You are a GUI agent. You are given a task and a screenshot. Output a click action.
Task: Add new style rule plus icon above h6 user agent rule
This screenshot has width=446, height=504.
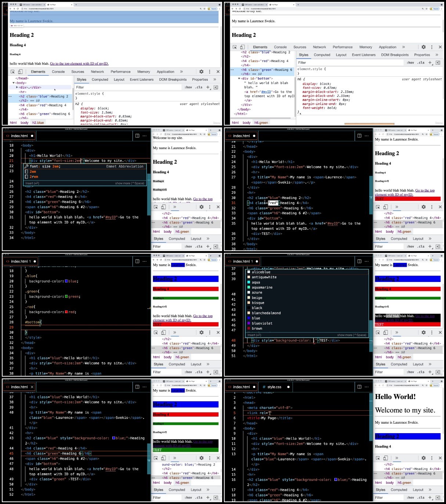tap(430, 63)
